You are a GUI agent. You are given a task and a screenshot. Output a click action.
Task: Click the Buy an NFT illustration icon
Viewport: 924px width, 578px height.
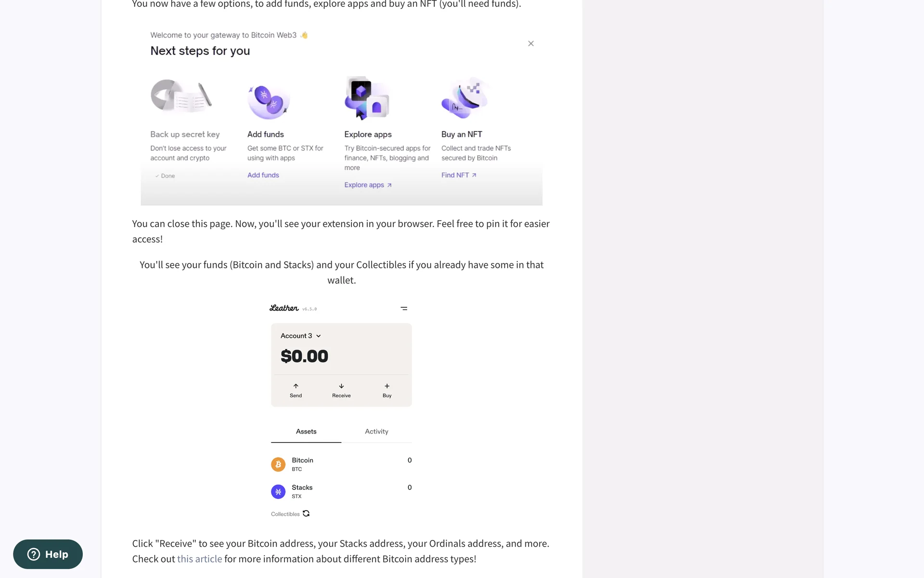click(x=464, y=98)
